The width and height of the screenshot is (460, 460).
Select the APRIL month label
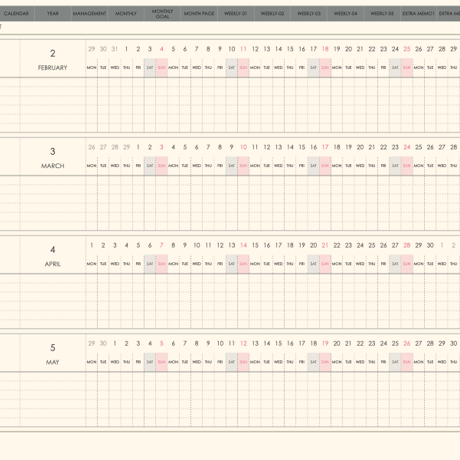click(x=53, y=264)
